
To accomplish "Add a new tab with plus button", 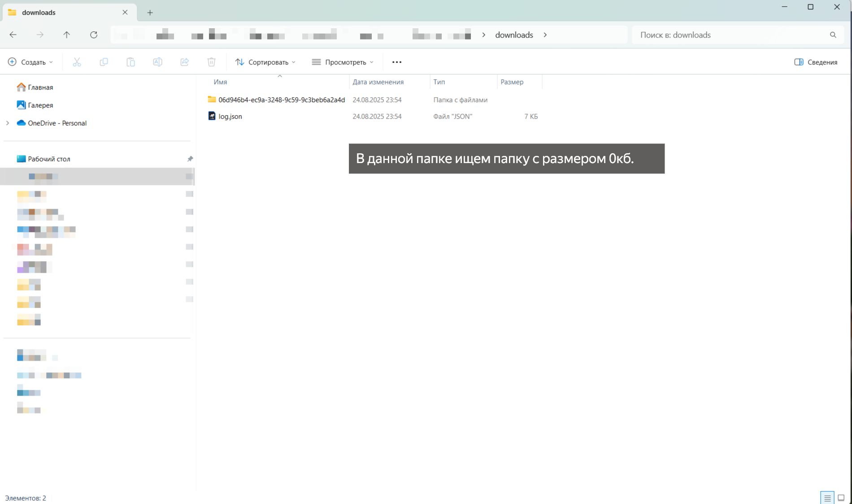I will click(x=150, y=13).
